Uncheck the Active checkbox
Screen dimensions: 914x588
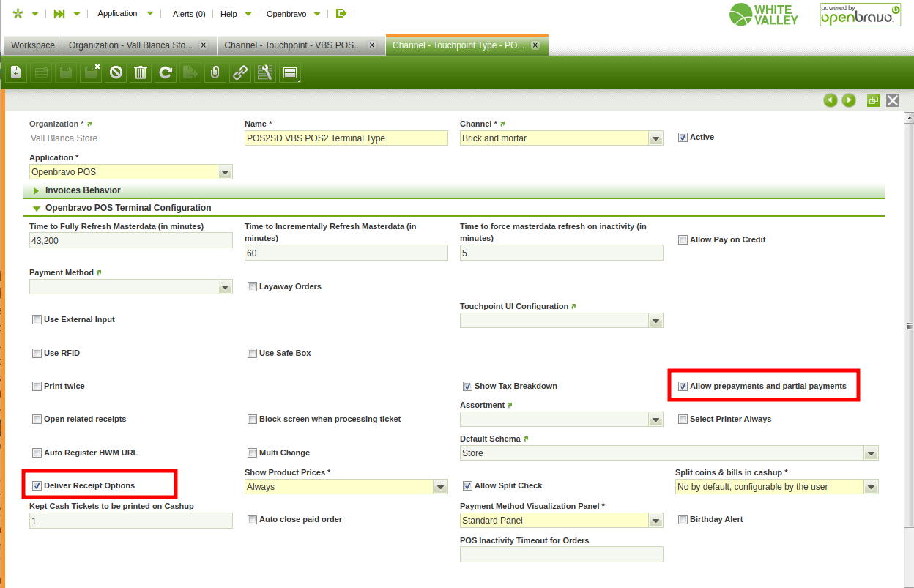click(x=683, y=137)
